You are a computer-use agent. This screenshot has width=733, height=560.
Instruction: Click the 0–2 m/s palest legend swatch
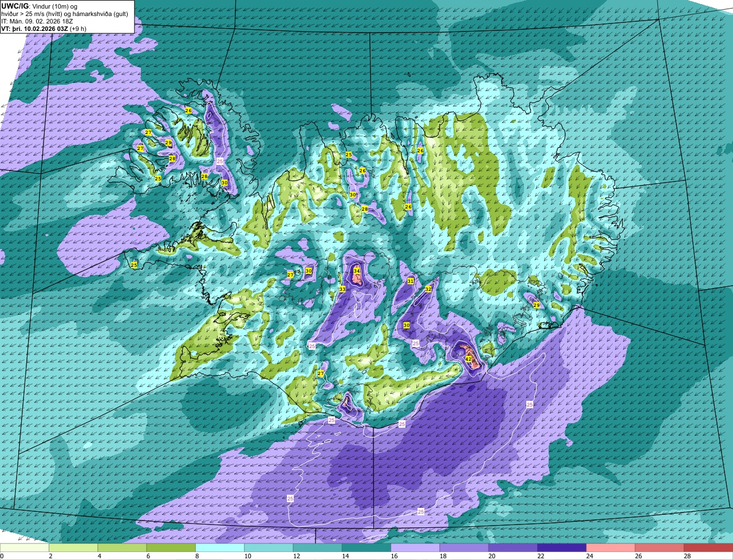coord(25,547)
